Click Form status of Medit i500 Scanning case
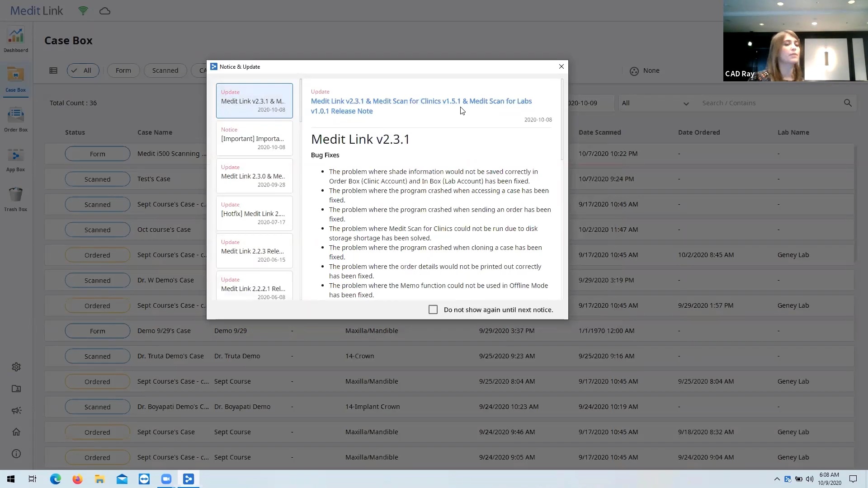Image resolution: width=868 pixels, height=488 pixels. 97,154
